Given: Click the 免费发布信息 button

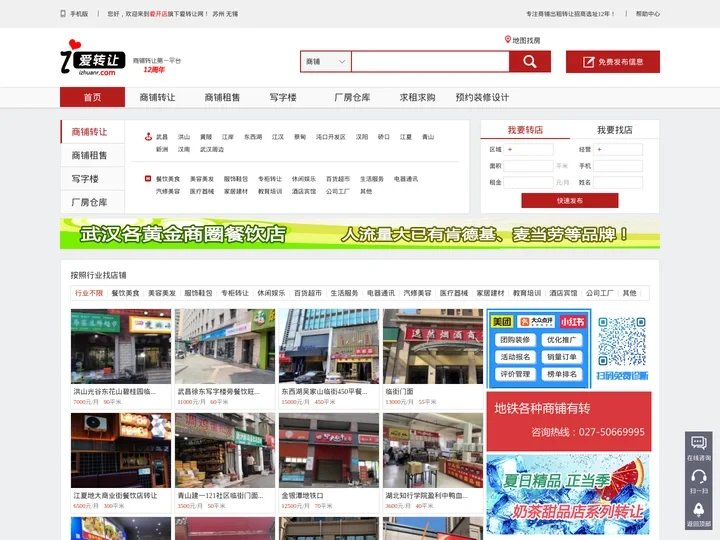Looking at the screenshot, I should pos(613,62).
